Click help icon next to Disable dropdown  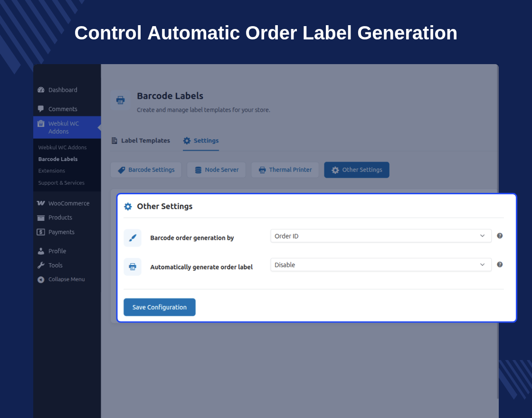[x=500, y=265]
